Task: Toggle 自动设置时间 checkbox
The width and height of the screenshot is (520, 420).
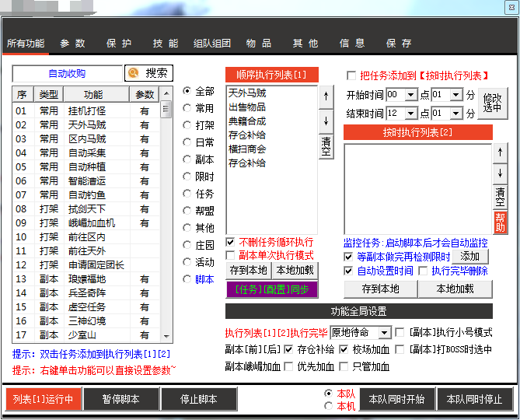Action: tap(348, 271)
